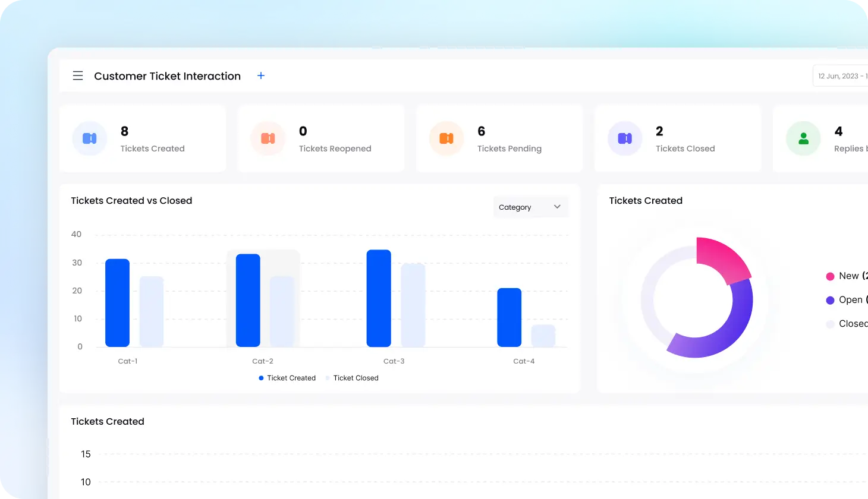Screen dimensions: 868x499
Task: Click the number 6 on Tickets Pending card
Action: pos(482,131)
